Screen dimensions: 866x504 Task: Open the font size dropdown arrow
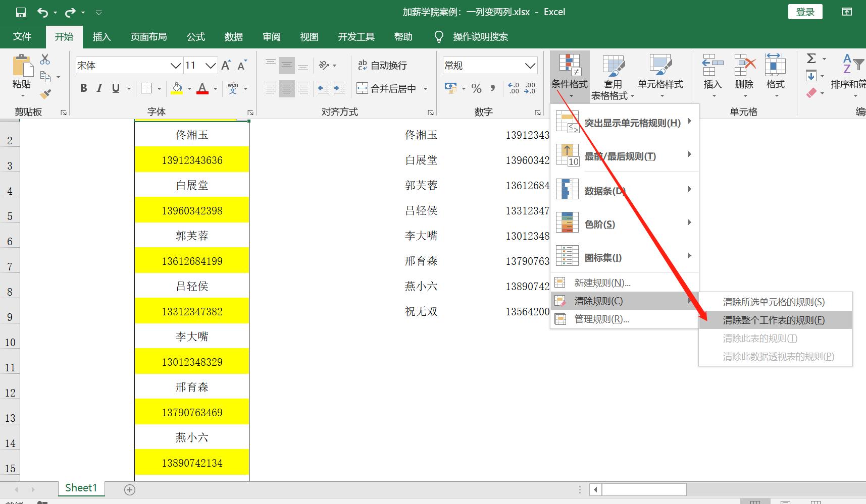click(211, 65)
